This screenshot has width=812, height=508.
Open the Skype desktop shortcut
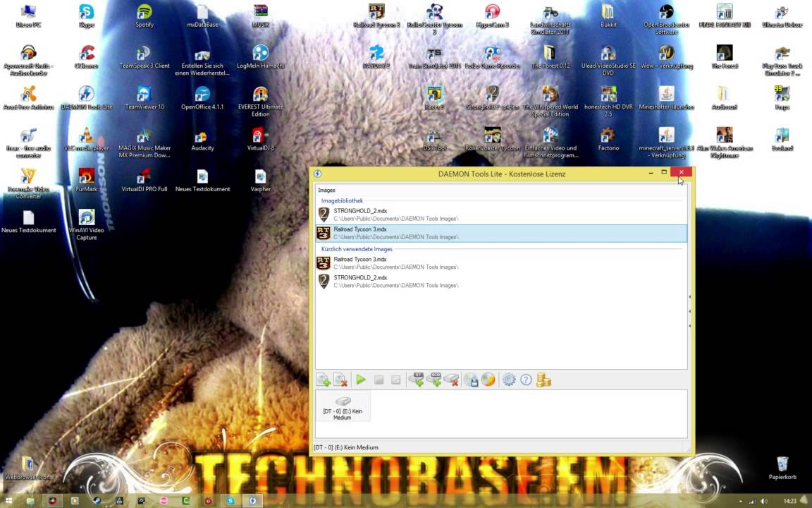pyautogui.click(x=87, y=16)
